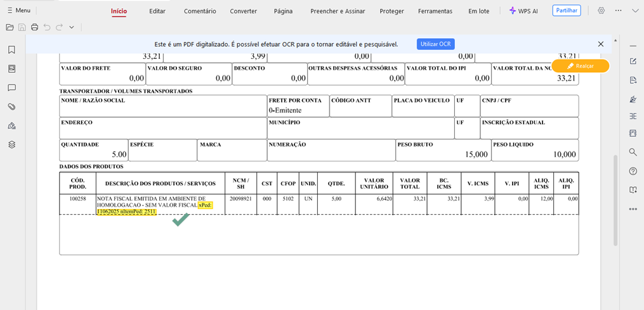Open the layers panel in left sidebar

point(11,145)
